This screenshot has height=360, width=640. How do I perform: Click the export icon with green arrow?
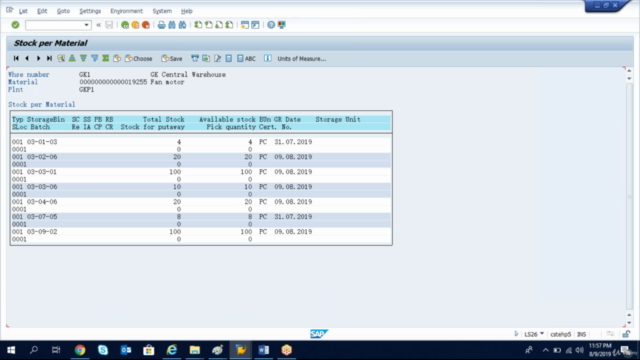[x=206, y=58]
